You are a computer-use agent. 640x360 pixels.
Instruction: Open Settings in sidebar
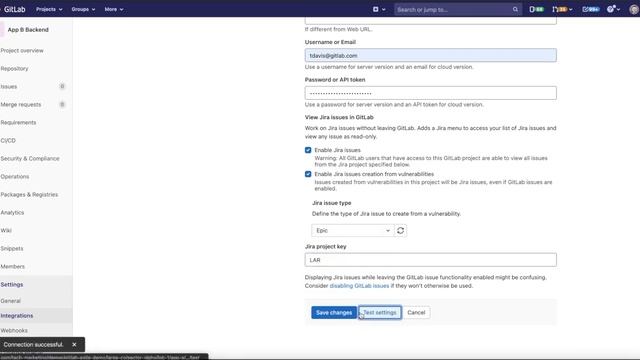(x=12, y=284)
